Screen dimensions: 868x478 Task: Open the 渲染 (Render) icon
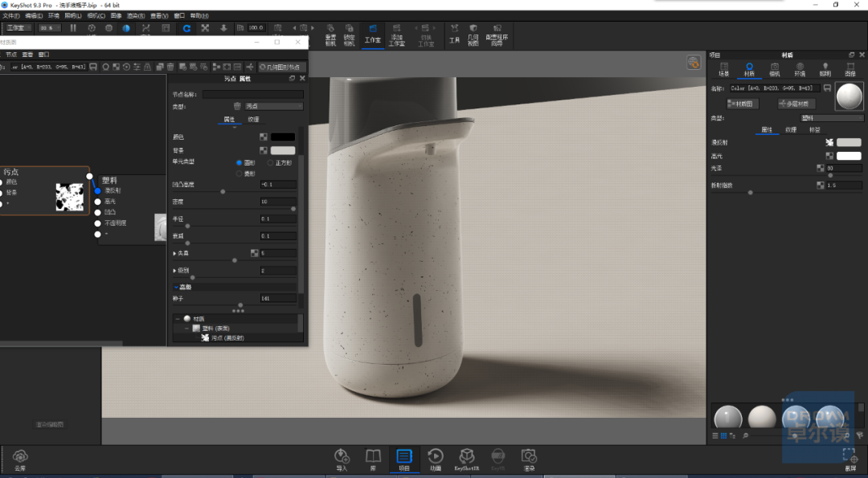(529, 460)
